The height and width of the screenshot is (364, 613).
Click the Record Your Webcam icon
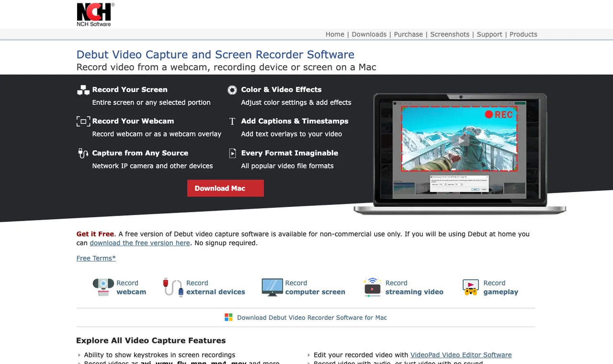[83, 121]
